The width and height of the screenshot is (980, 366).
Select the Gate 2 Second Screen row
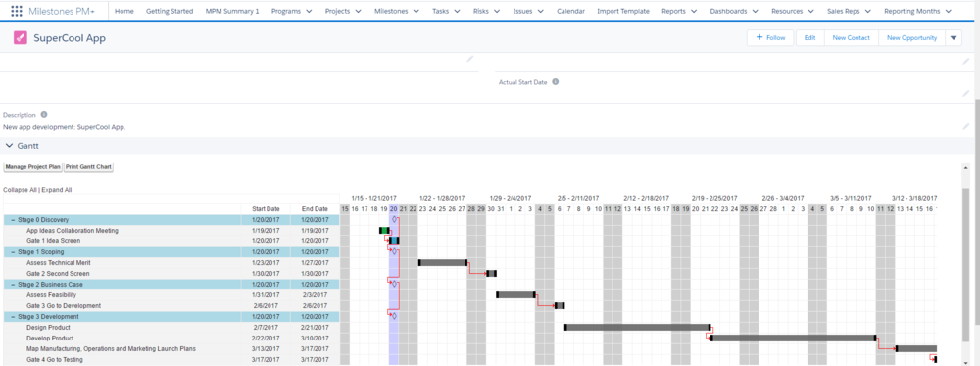[x=171, y=274]
